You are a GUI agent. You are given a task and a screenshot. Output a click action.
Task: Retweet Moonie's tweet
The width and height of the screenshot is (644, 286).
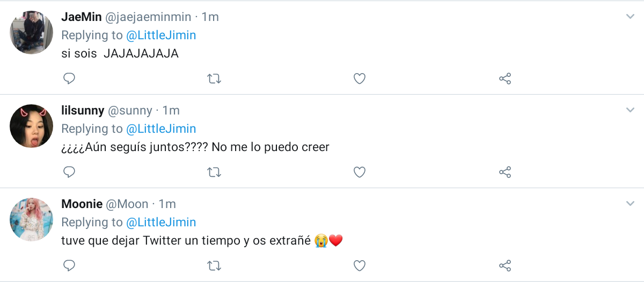(214, 266)
